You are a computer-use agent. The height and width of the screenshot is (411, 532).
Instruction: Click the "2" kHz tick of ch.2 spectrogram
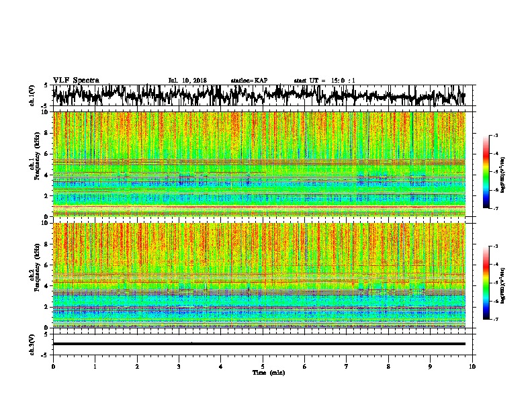coord(47,307)
